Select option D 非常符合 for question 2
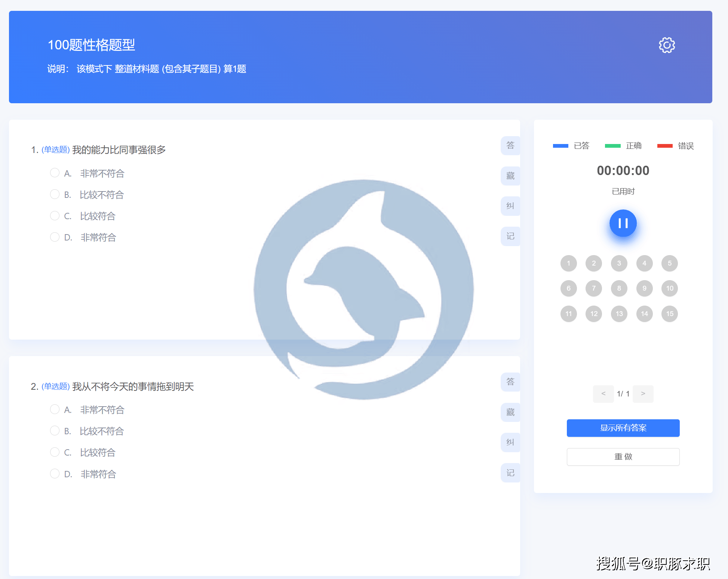728x579 pixels. (x=55, y=474)
